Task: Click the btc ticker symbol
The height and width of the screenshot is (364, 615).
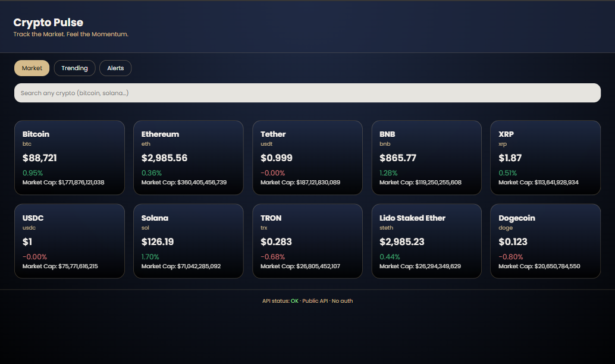Action: [x=27, y=144]
